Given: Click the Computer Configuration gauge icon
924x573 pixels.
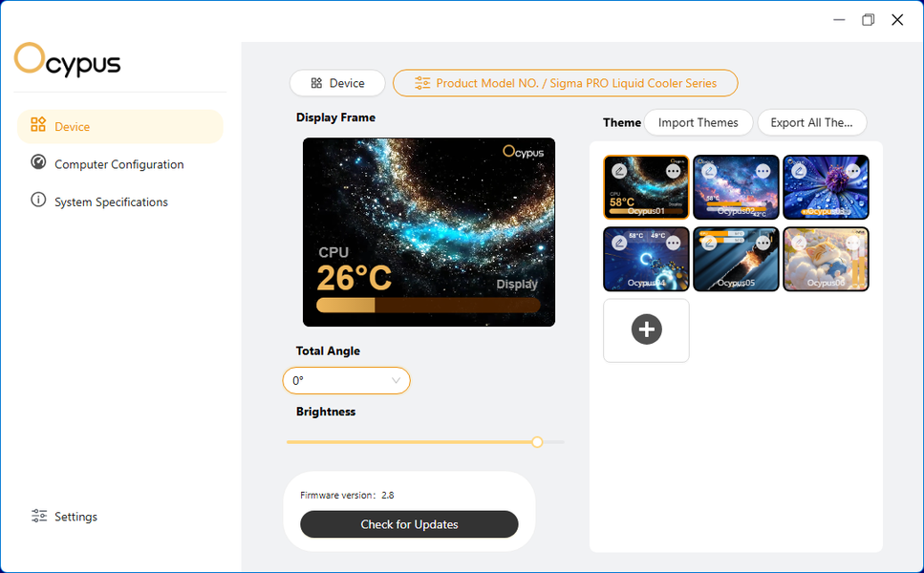Looking at the screenshot, I should (x=38, y=162).
